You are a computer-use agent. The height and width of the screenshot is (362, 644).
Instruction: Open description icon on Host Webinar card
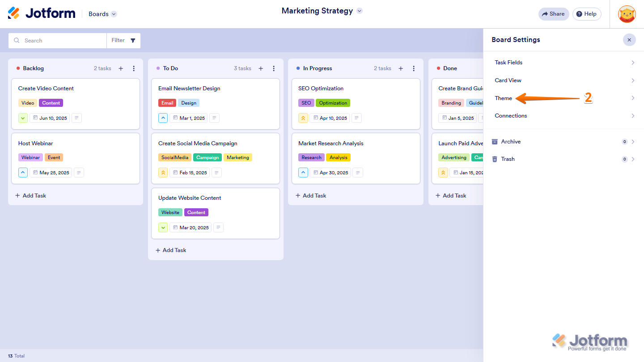click(x=79, y=173)
